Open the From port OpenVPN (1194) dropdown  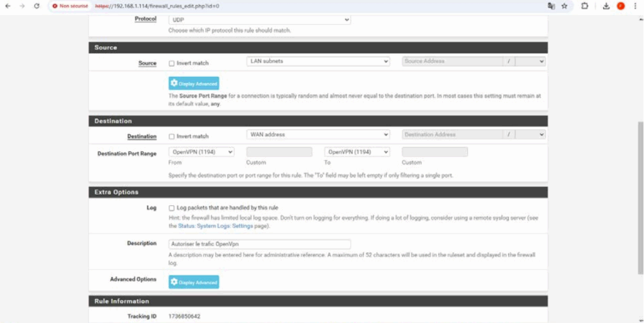(x=201, y=152)
